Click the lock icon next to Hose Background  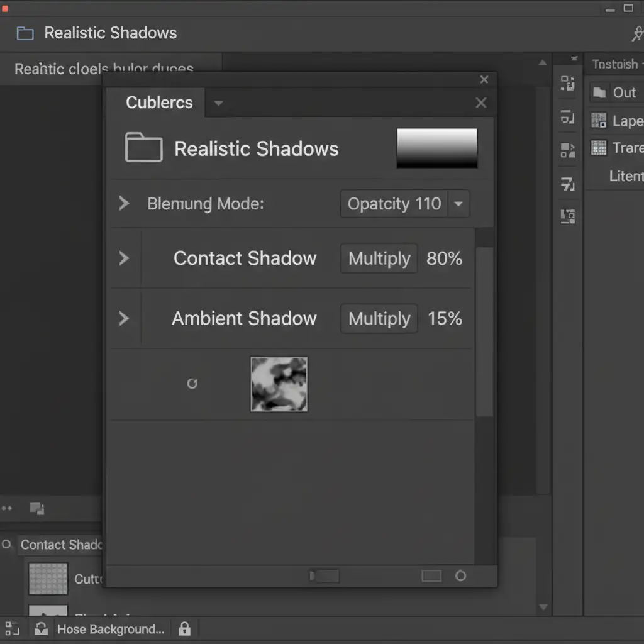click(x=184, y=629)
